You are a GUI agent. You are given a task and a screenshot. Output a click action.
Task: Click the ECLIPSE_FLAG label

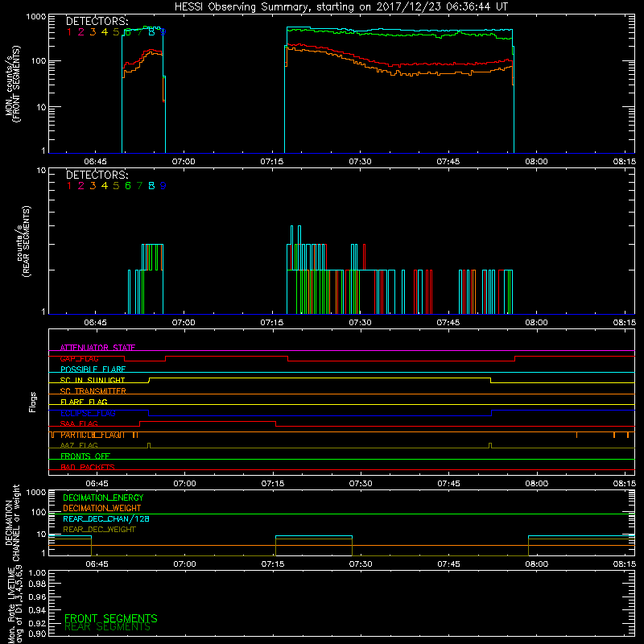[x=88, y=413]
